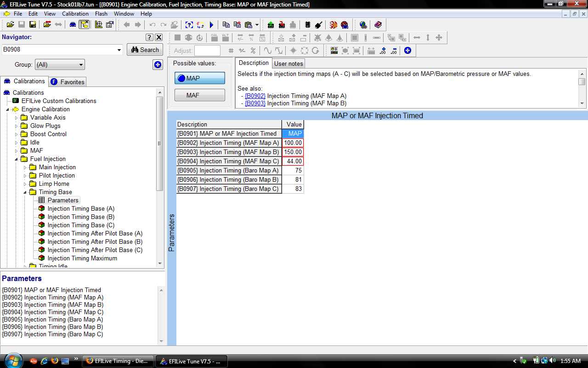
Task: Expand the Boost Control folder
Action: click(17, 134)
